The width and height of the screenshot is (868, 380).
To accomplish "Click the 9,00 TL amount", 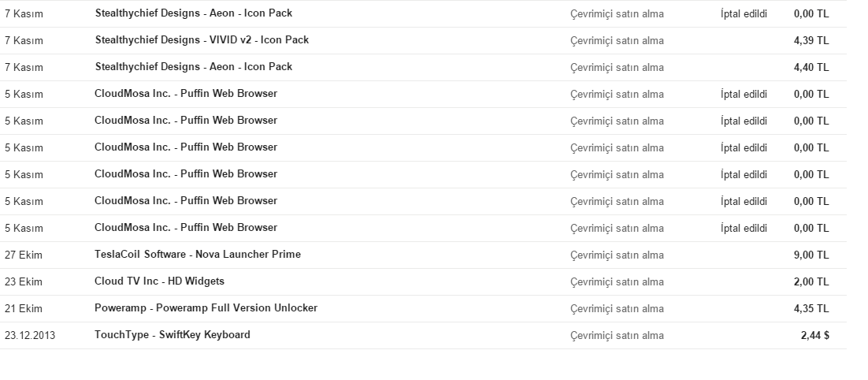I will (811, 255).
